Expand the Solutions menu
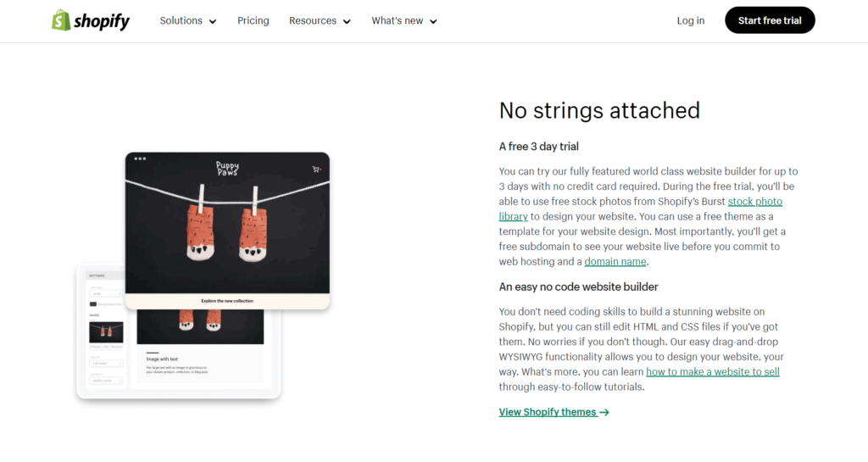 coord(187,21)
